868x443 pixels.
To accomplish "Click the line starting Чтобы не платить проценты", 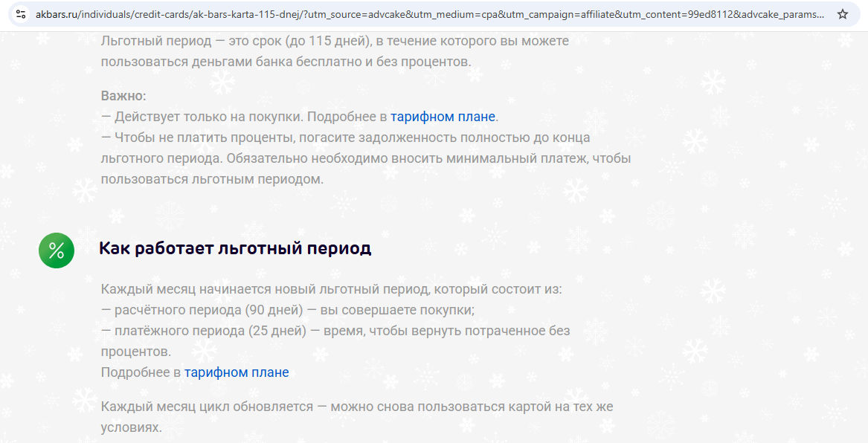I will (350, 138).
